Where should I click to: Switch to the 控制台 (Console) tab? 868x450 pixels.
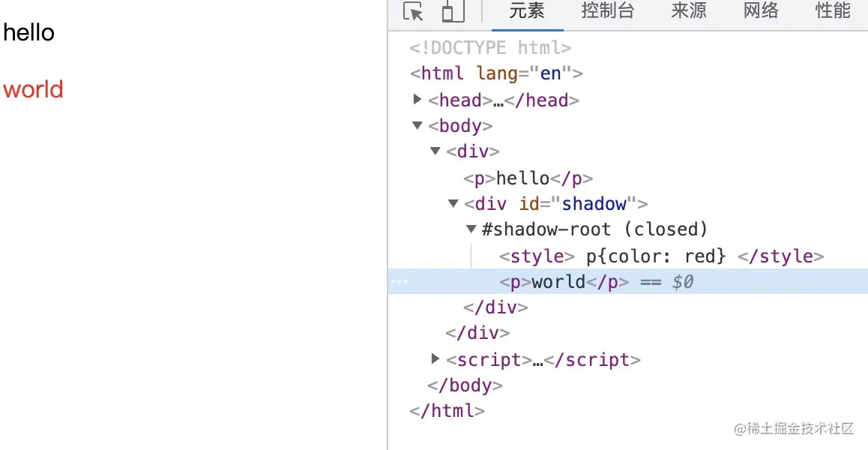click(x=607, y=11)
